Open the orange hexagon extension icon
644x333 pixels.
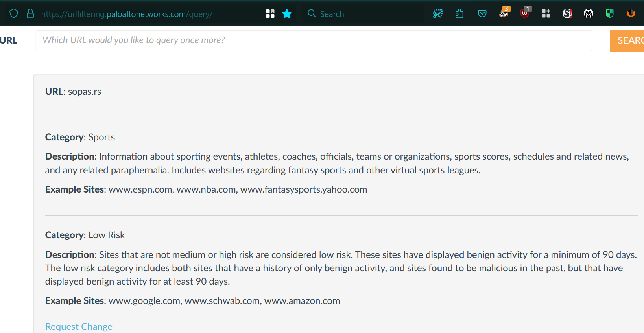(x=631, y=14)
